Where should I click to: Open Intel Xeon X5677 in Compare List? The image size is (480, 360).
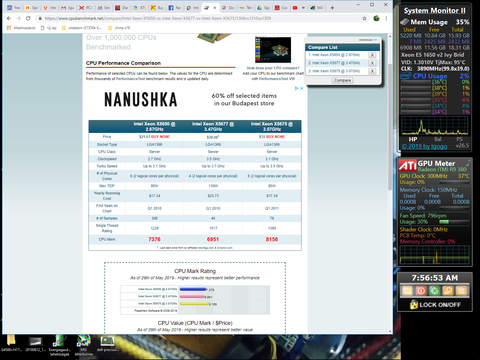coord(336,63)
